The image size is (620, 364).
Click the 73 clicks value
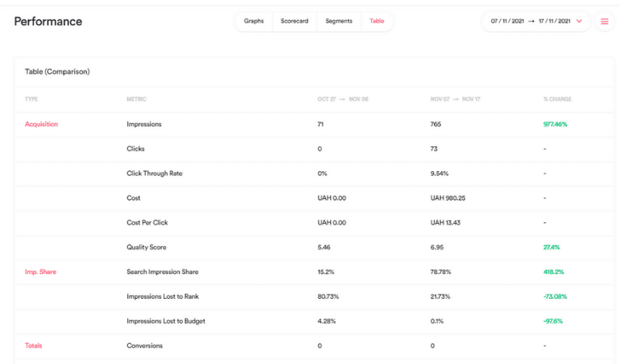[x=434, y=149]
